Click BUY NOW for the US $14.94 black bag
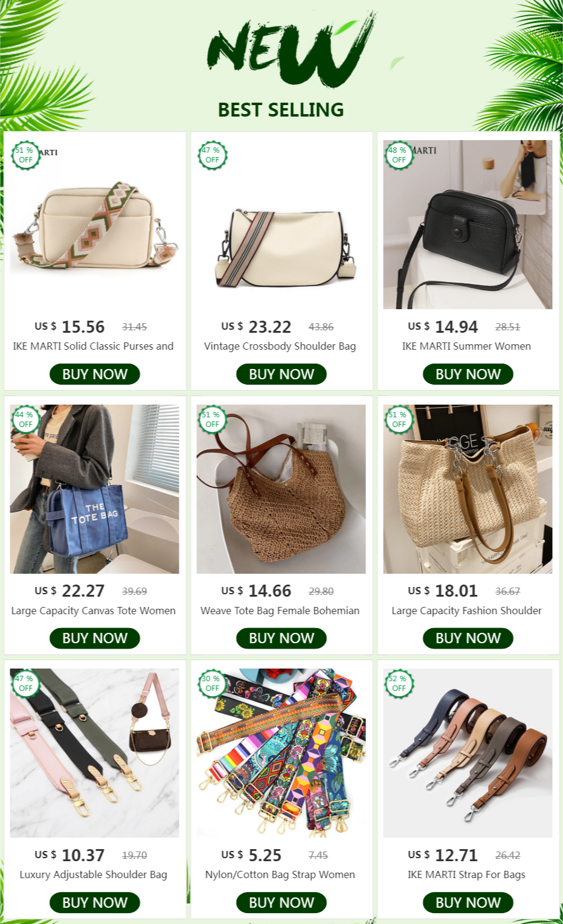The width and height of the screenshot is (563, 924). click(x=468, y=374)
